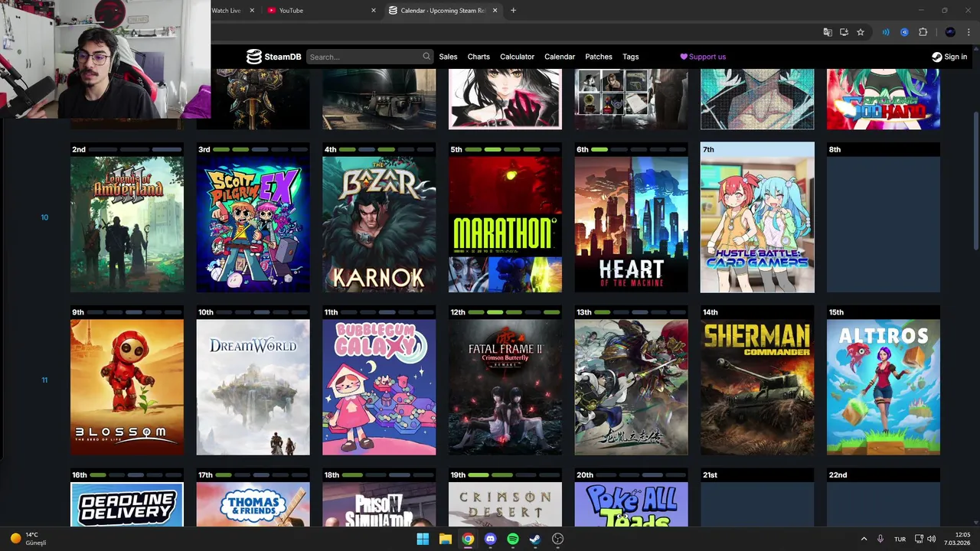Open the weather widget showing 14°C
980x551 pixels.
pos(28,539)
